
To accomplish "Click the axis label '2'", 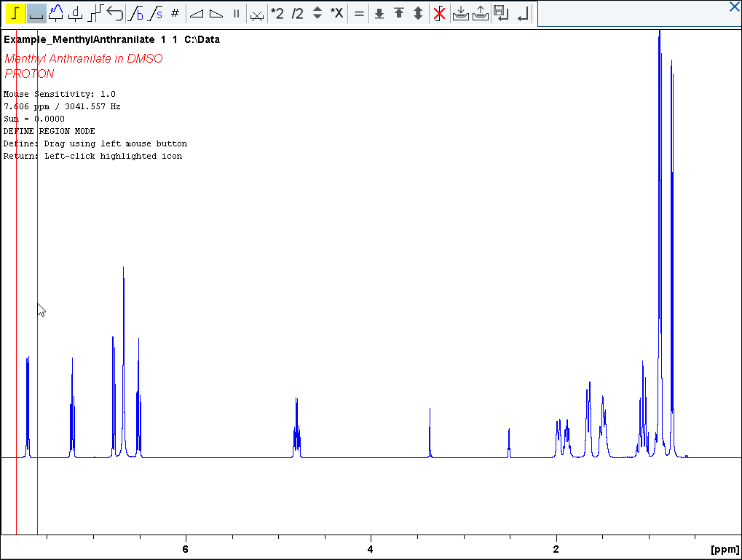I will pyautogui.click(x=556, y=549).
